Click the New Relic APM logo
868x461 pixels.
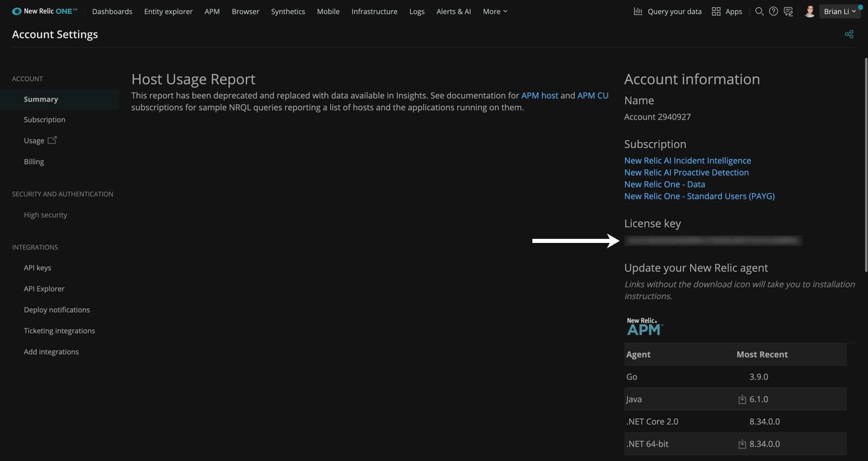click(644, 326)
